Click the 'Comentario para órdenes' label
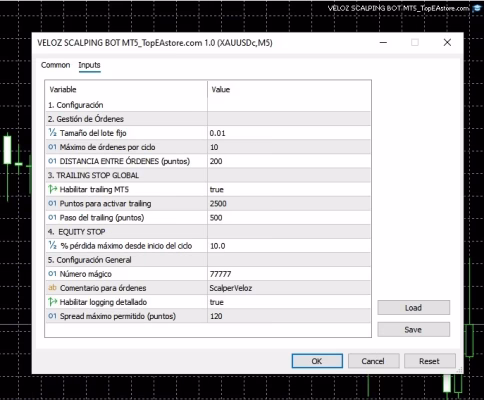 point(103,288)
